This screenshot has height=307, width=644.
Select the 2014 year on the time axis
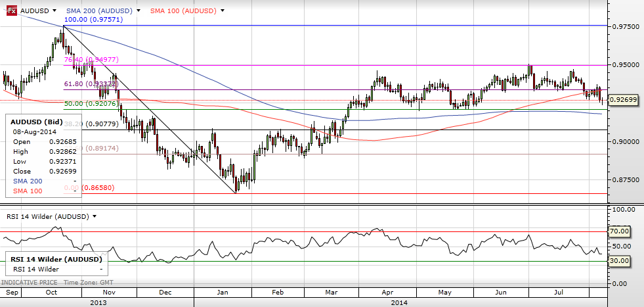399,301
